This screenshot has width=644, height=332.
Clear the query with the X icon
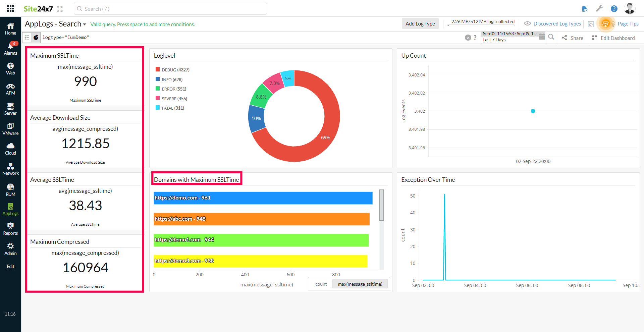(x=468, y=38)
